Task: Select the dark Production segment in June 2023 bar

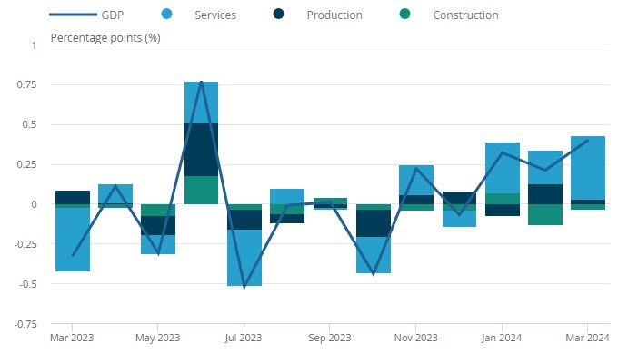Action: 201,150
